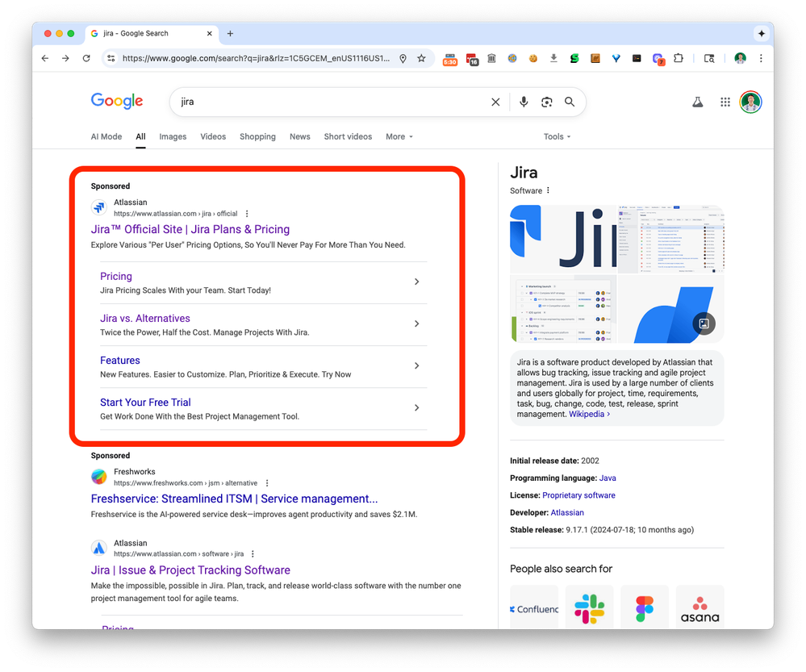The height and width of the screenshot is (672, 806).
Task: Open the Features sitelink
Action: 119,361
